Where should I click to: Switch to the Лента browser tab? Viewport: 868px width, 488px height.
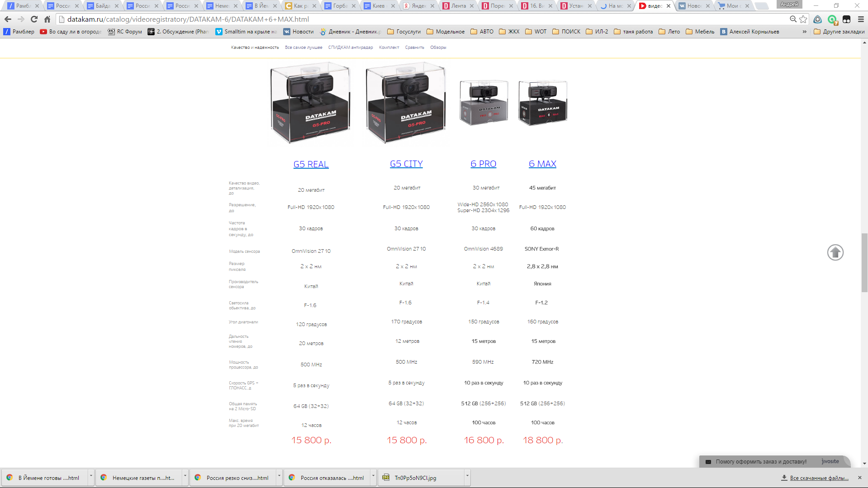click(x=458, y=6)
